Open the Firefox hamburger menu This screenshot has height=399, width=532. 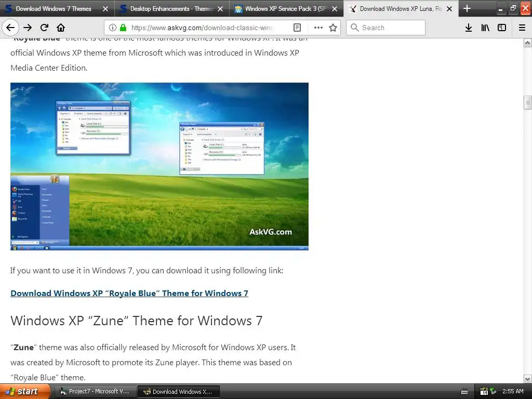pyautogui.click(x=522, y=28)
